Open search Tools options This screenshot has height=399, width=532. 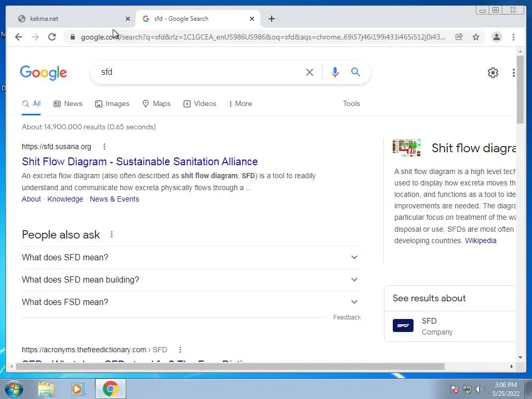(351, 104)
